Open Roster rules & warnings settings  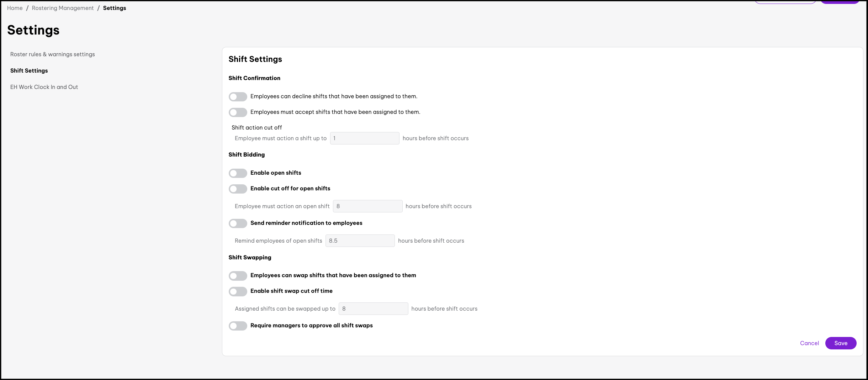point(52,54)
